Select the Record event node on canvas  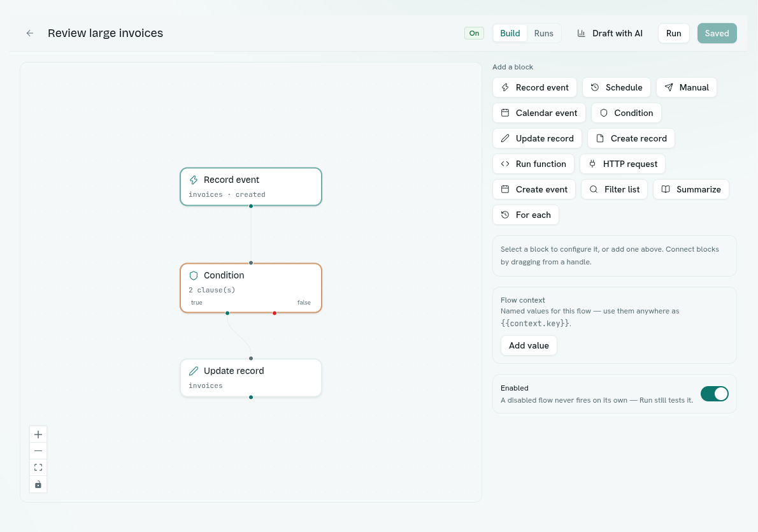coord(251,187)
